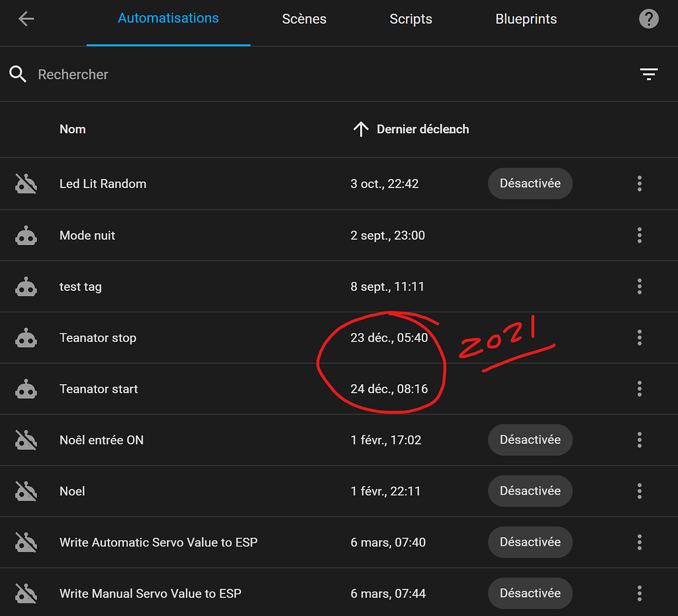678x616 pixels.
Task: Select the disabled robot icon beside Noel
Action: (x=26, y=491)
